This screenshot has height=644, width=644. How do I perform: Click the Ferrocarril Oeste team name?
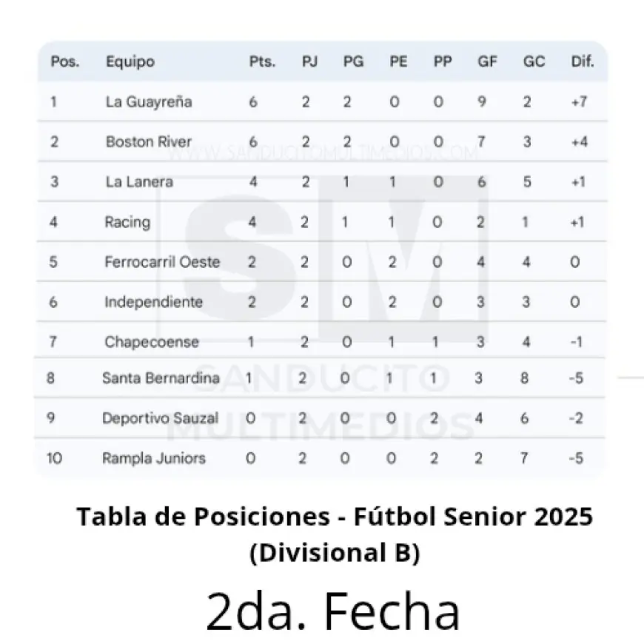tap(162, 261)
